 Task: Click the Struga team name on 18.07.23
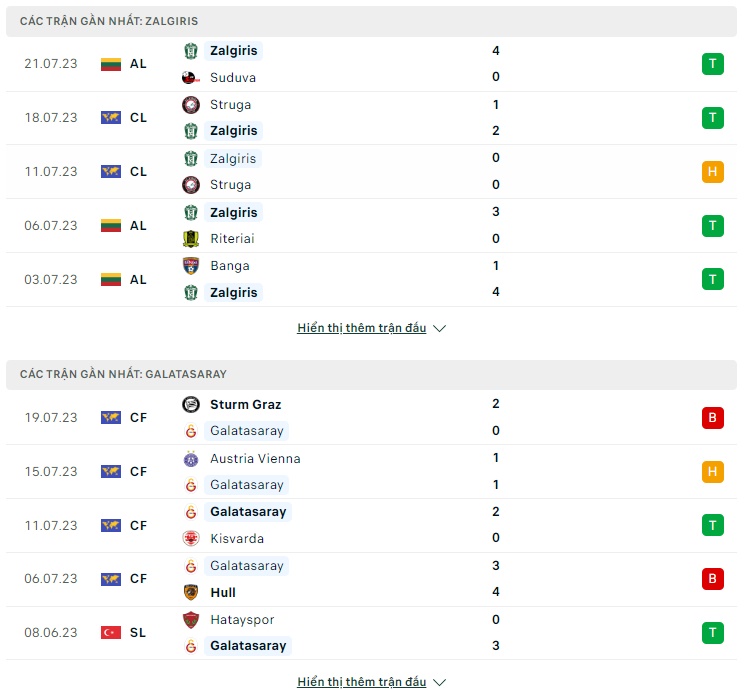231,105
